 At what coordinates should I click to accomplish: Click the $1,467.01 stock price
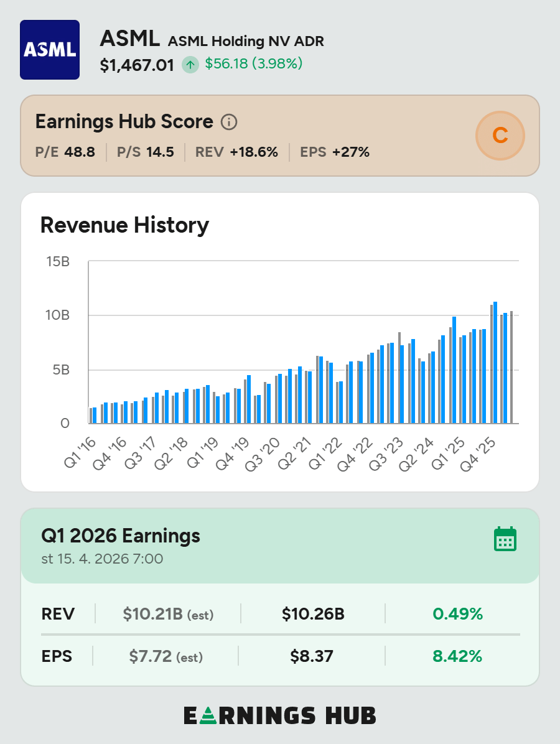coord(137,65)
